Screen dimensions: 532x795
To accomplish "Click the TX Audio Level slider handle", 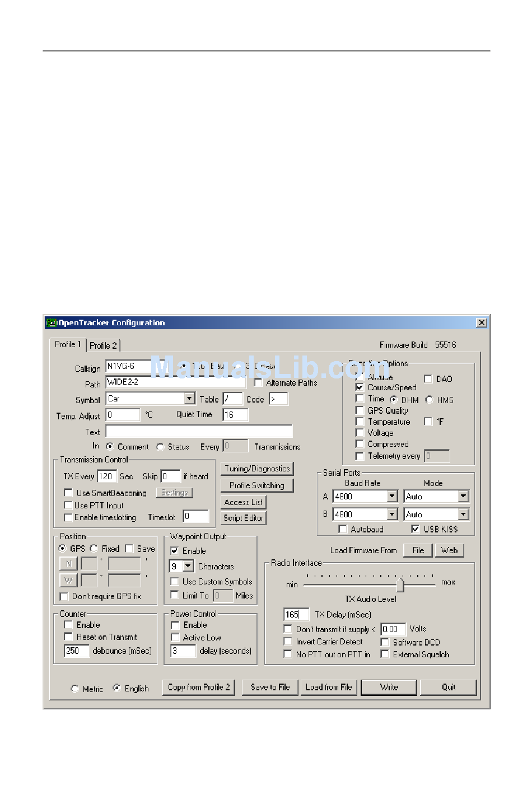I will [x=400, y=585].
